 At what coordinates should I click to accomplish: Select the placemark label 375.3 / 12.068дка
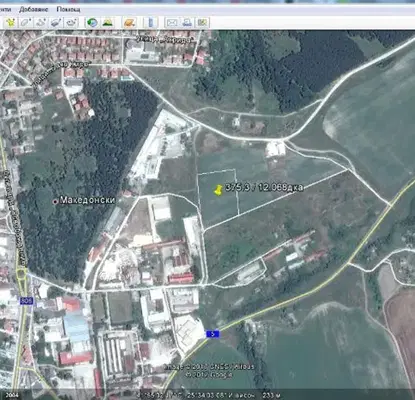pos(264,188)
